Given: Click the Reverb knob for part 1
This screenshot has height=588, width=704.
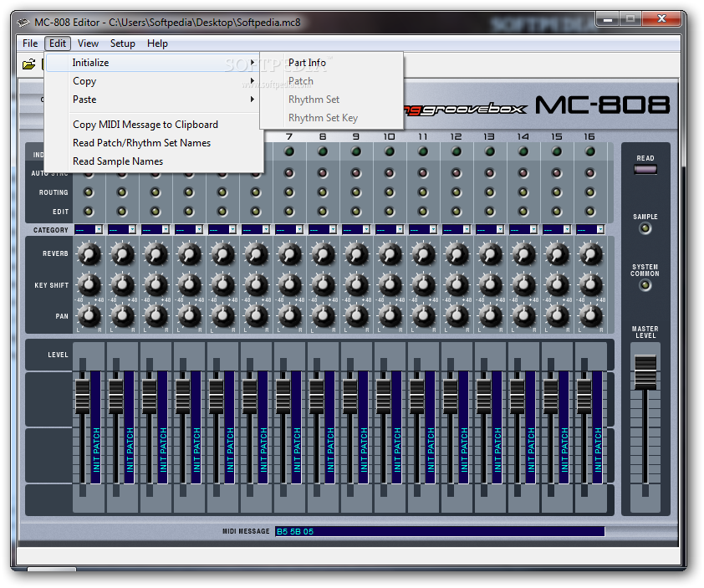Looking at the screenshot, I should pos(89,254).
